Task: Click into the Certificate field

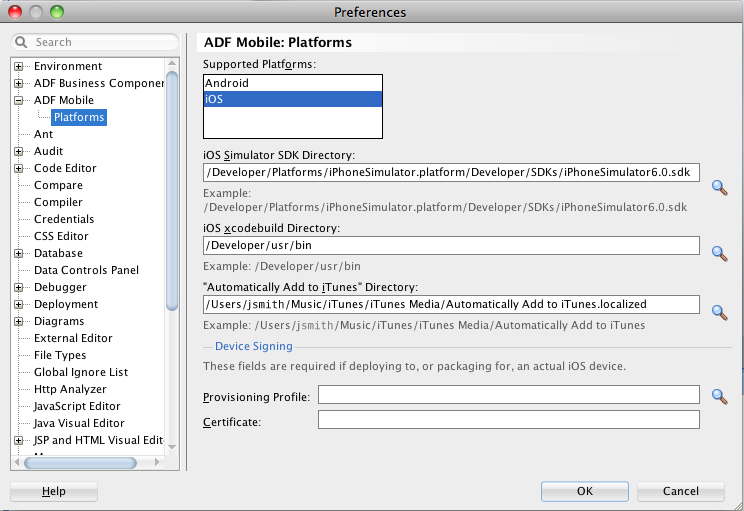Action: (509, 419)
